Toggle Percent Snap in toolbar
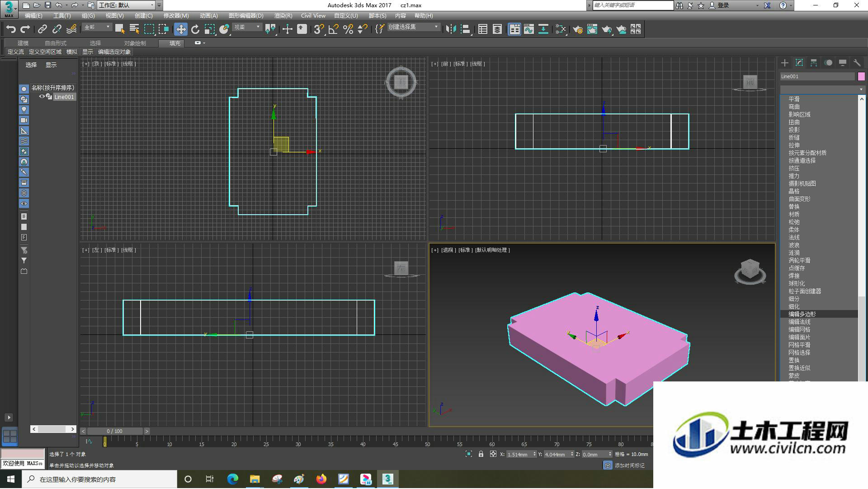868x489 pixels. tap(348, 29)
